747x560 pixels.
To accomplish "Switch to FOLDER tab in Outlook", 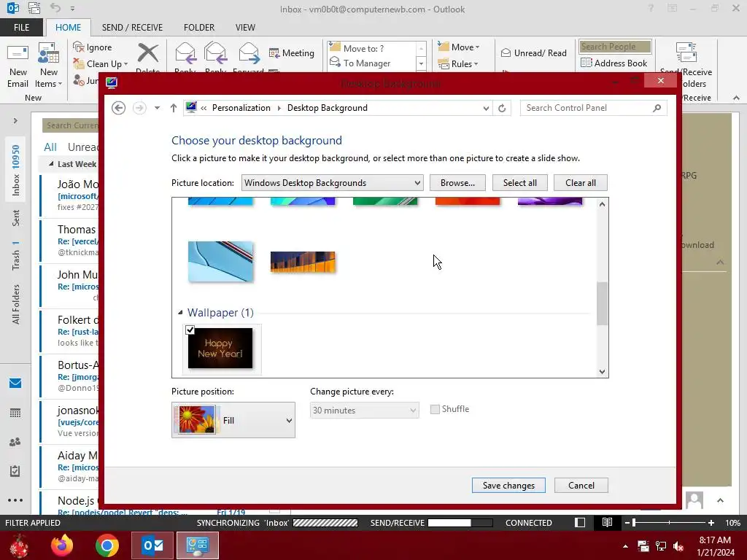I will (199, 28).
